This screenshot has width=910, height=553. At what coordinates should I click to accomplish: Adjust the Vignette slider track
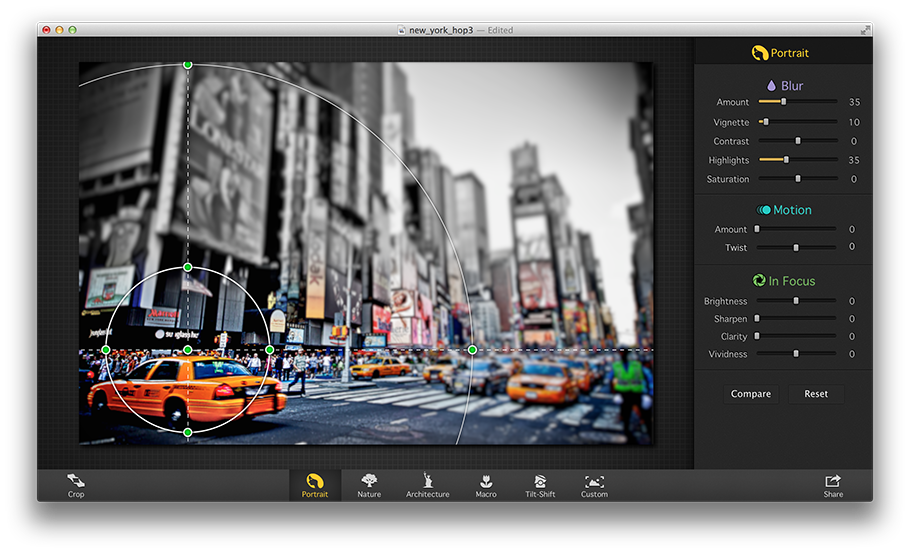tap(797, 122)
